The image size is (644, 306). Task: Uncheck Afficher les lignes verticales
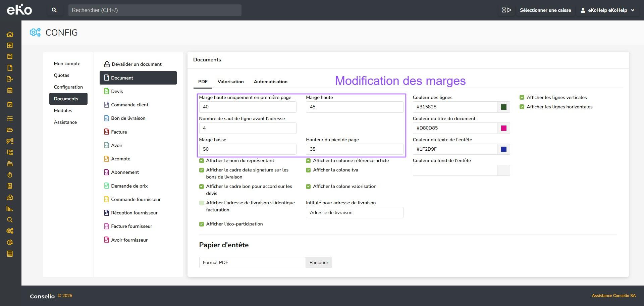(522, 98)
